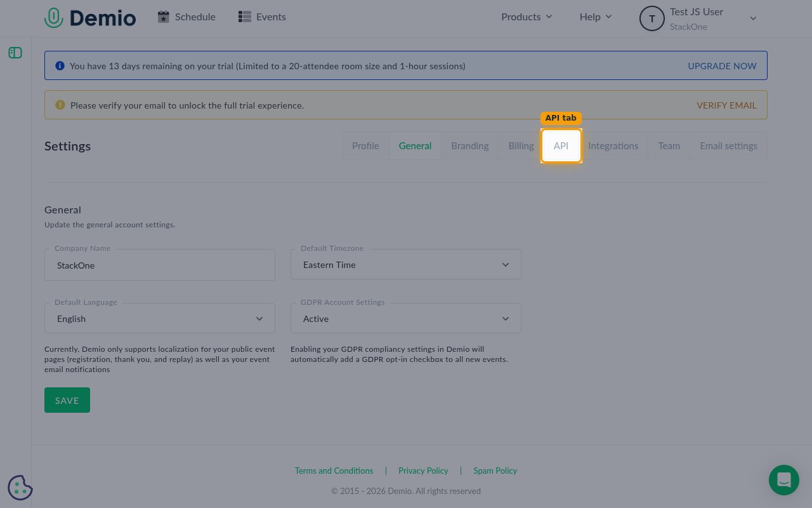Click the verify email warning icon
Image resolution: width=812 pixels, height=508 pixels.
point(60,105)
